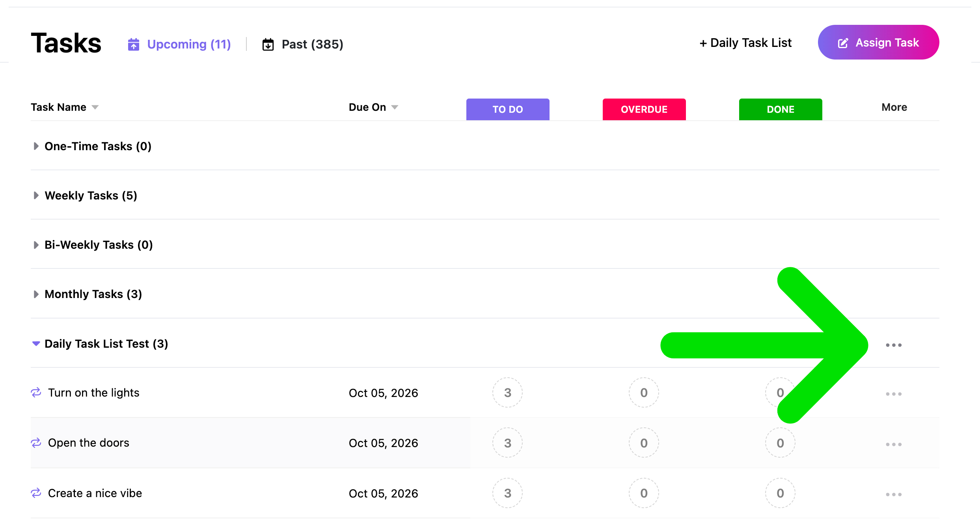This screenshot has height=531, width=980.
Task: Click recurring icon beside Open the doors
Action: pos(36,443)
